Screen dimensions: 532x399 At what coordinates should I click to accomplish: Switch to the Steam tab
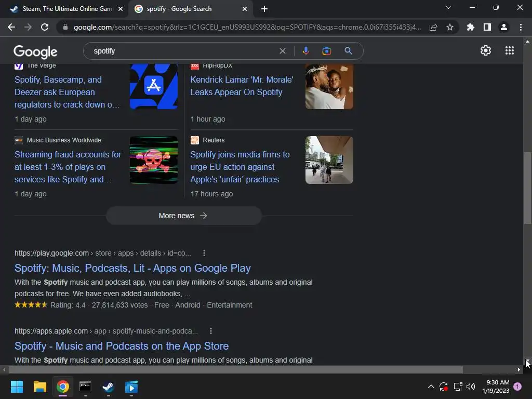click(64, 9)
